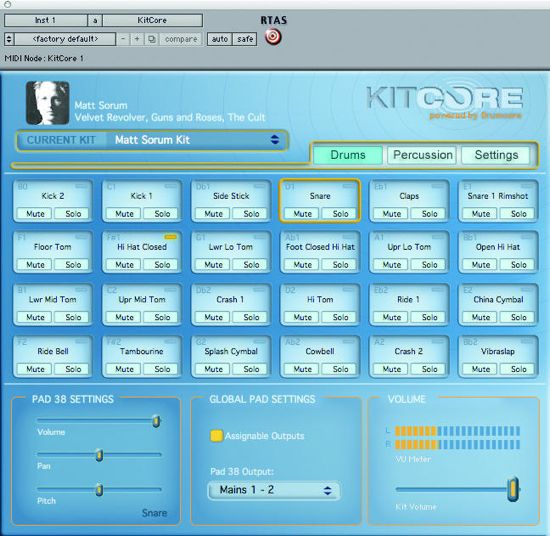Select the Ride 1 pad name
This screenshot has height=536, width=550.
(x=408, y=300)
